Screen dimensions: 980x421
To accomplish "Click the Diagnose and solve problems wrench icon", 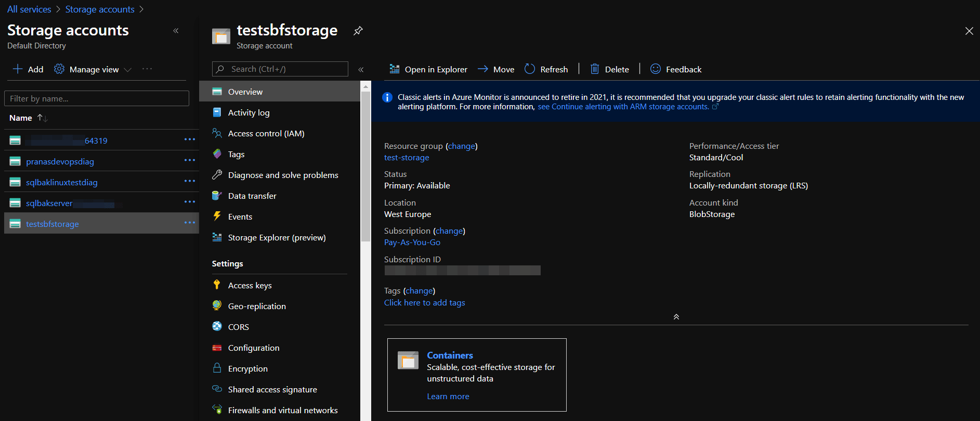I will [217, 175].
